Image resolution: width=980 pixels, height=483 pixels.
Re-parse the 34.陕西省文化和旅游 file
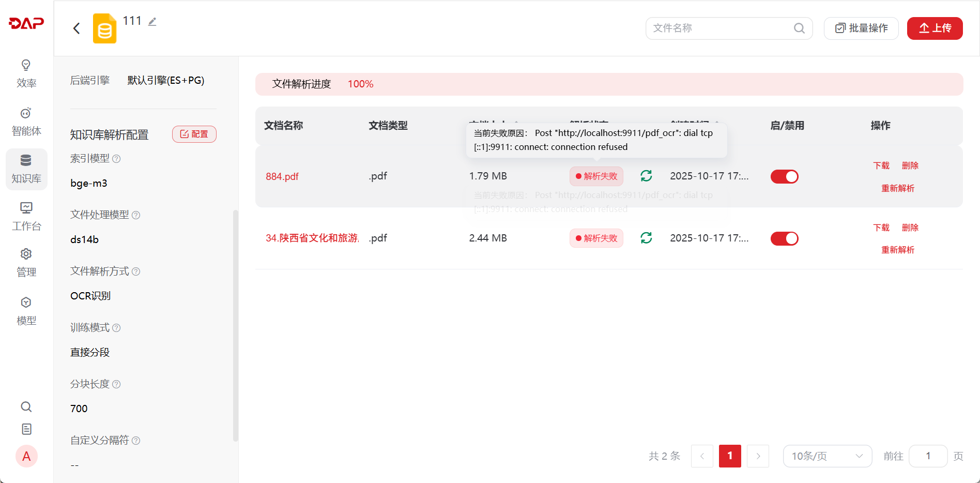click(x=898, y=250)
